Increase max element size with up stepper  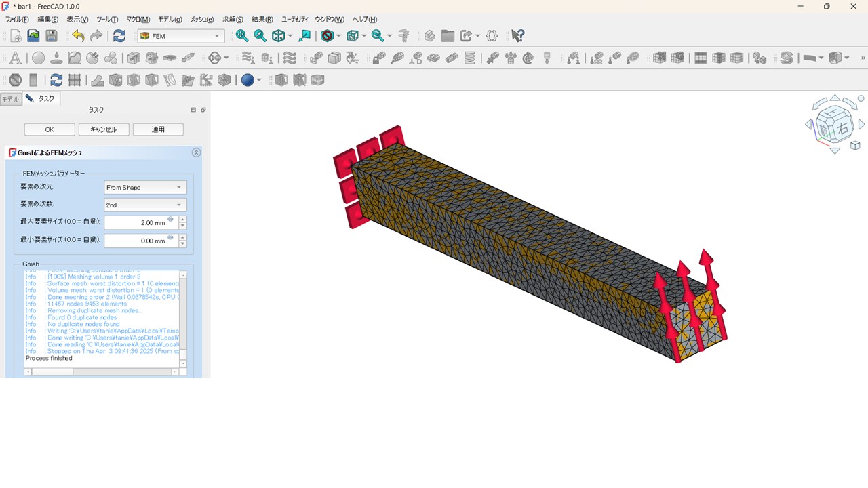(182, 219)
